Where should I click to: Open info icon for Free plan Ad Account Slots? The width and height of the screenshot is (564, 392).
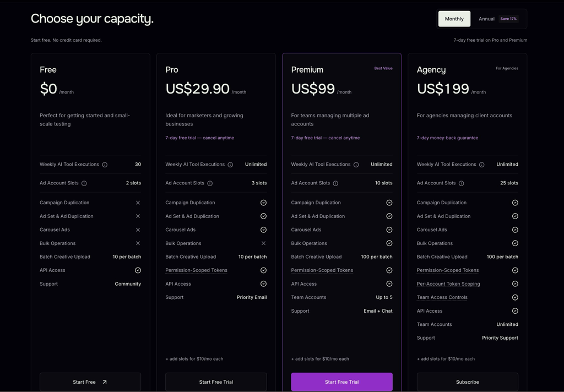tap(84, 183)
